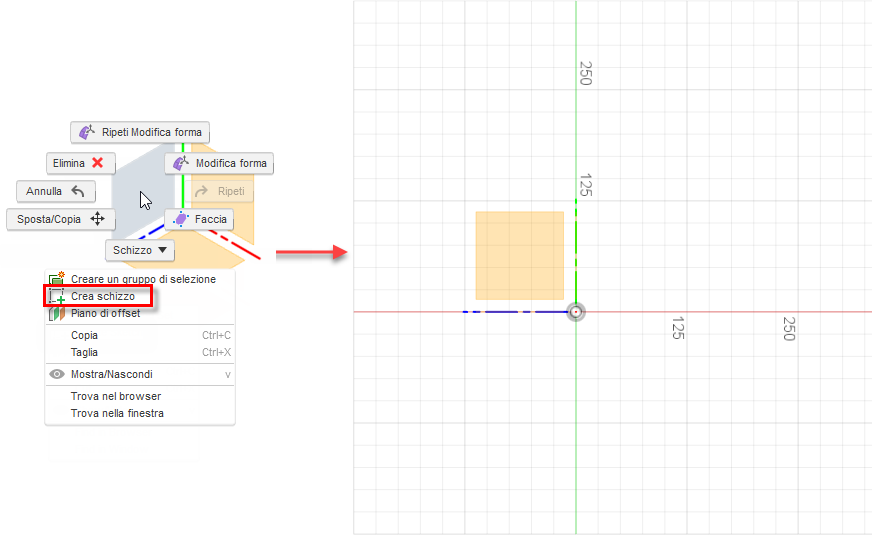The image size is (872, 535).
Task: Click the Annulla undo button
Action: tap(56, 191)
